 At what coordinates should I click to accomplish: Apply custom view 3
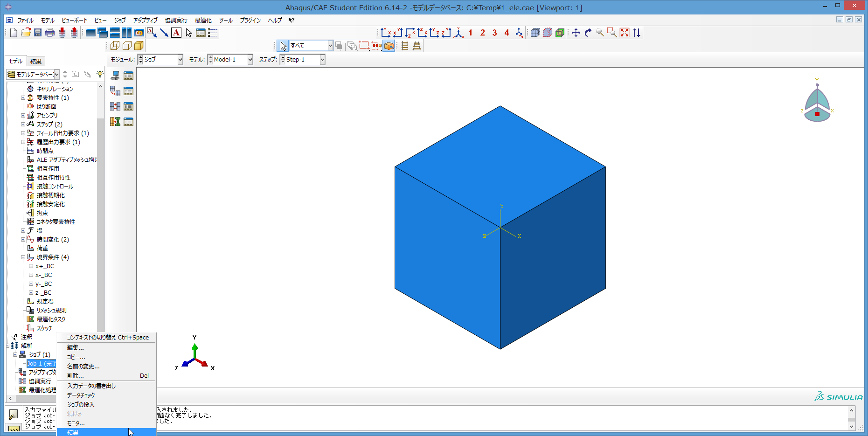(495, 33)
